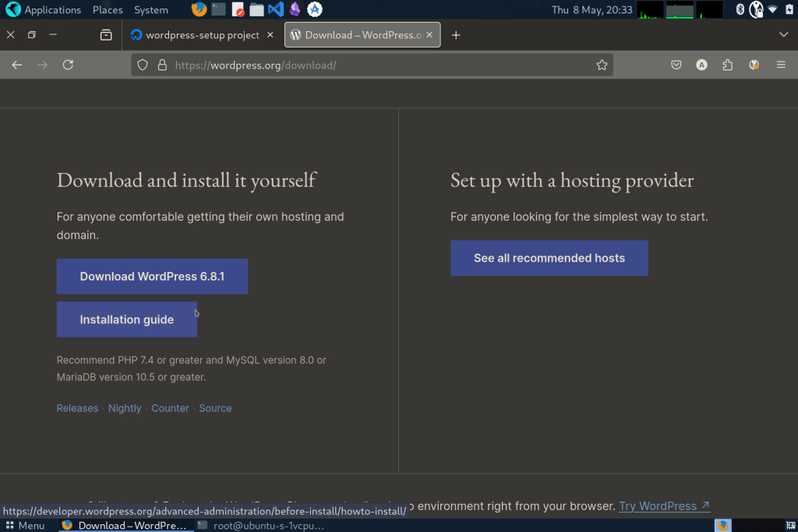Follow the Nightly link

pyautogui.click(x=125, y=408)
